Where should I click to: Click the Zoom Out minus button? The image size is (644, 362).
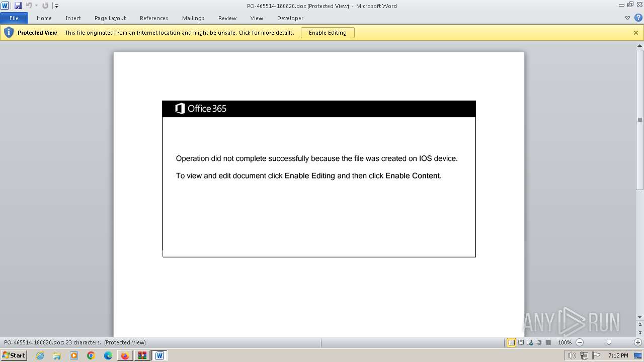pyautogui.click(x=579, y=342)
